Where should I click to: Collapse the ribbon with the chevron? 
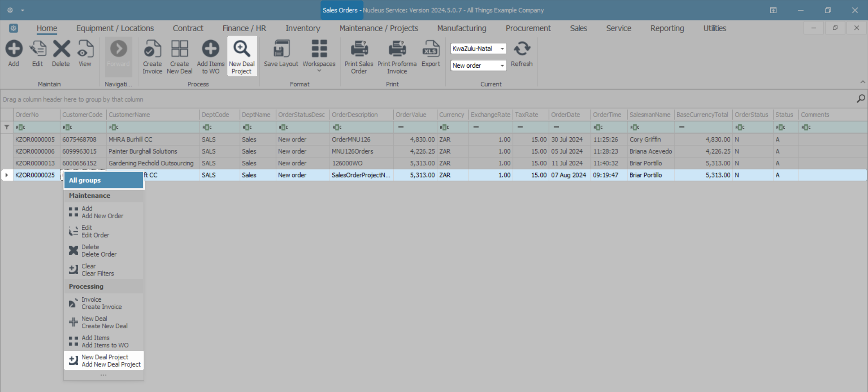(x=863, y=82)
